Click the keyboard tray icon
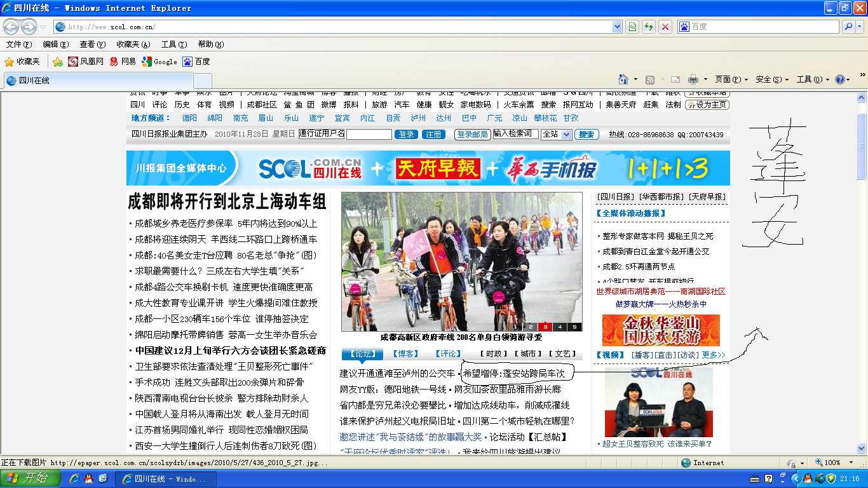 pos(755,478)
